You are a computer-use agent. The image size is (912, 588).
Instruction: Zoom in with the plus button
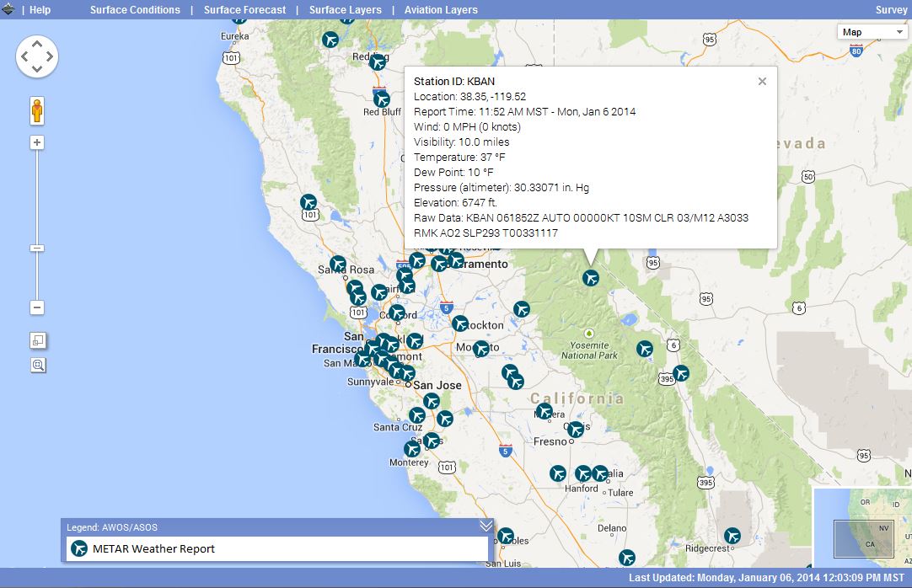tap(37, 142)
